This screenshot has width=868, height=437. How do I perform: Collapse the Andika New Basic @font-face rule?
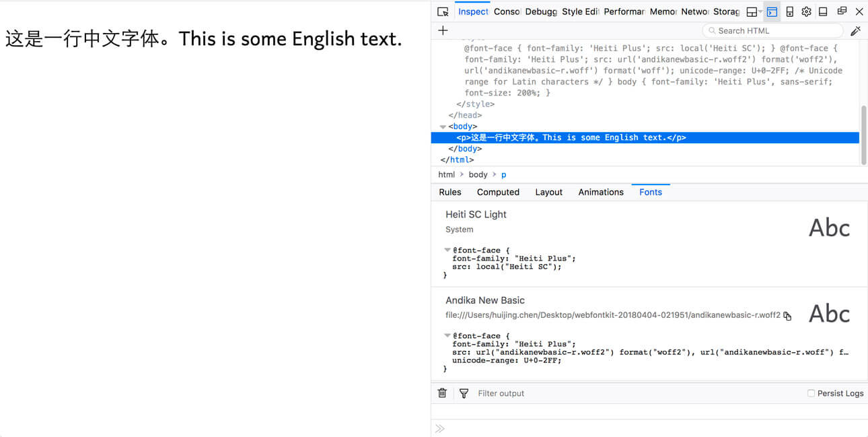tap(447, 335)
